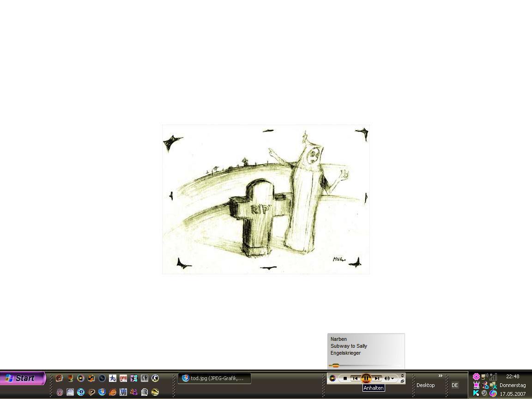Launch Firefox from the Quick Launch bar

click(x=102, y=392)
